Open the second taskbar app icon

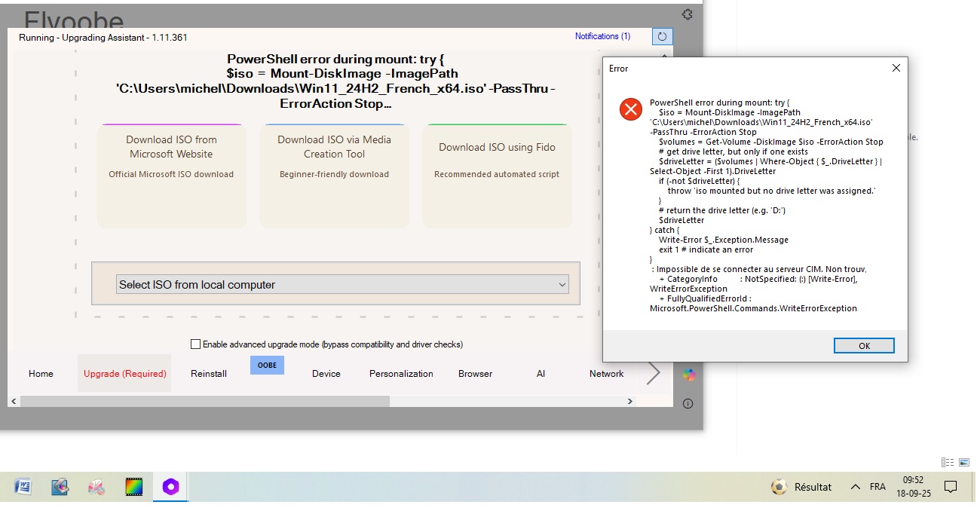(60, 487)
